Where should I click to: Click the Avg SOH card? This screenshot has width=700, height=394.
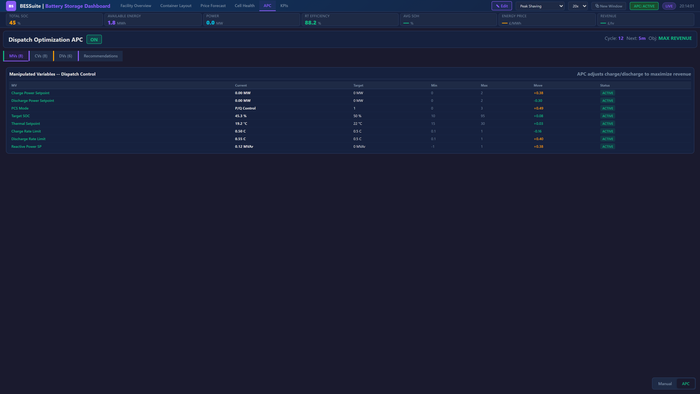pos(448,20)
